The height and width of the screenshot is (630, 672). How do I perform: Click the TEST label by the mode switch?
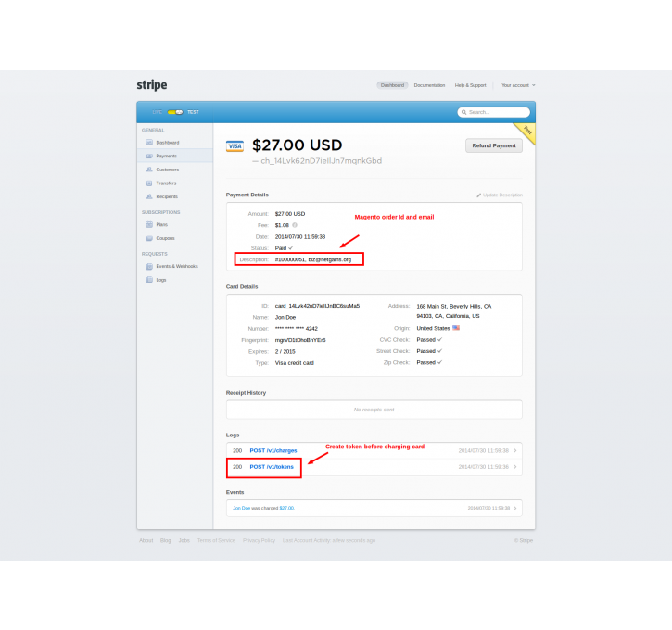point(193,112)
